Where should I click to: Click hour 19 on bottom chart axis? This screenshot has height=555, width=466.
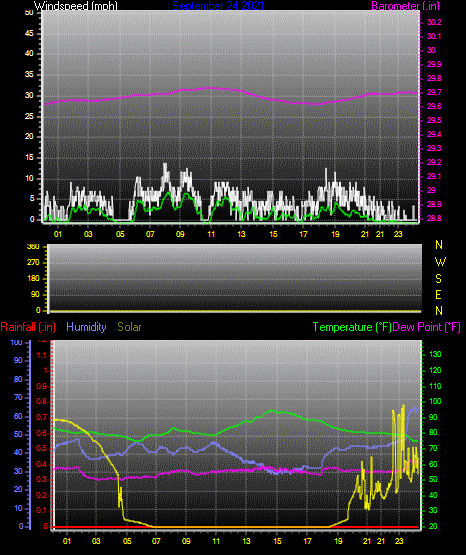[x=338, y=541]
